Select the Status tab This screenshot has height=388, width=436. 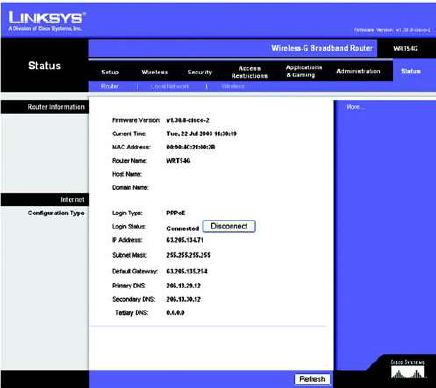click(x=411, y=71)
